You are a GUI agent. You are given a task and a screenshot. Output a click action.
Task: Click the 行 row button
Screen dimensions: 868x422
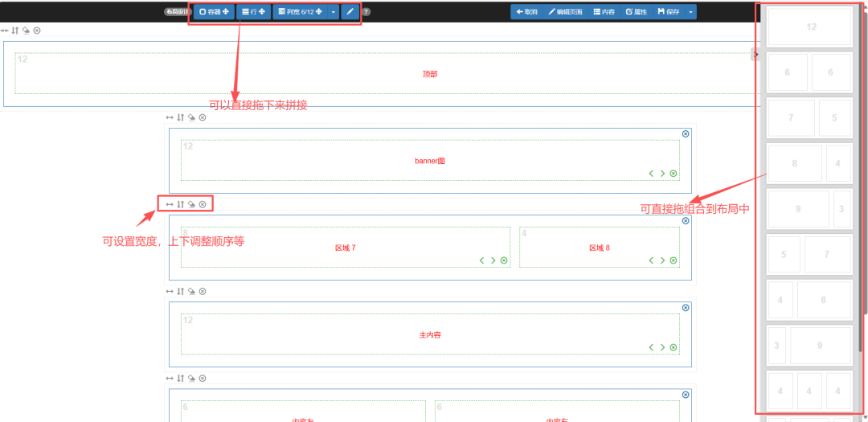[253, 11]
